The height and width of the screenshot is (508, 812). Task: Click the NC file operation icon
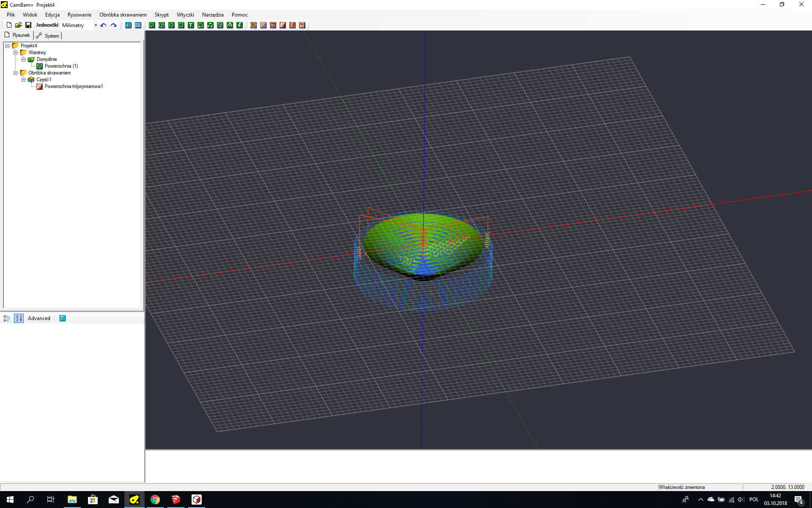(x=302, y=25)
